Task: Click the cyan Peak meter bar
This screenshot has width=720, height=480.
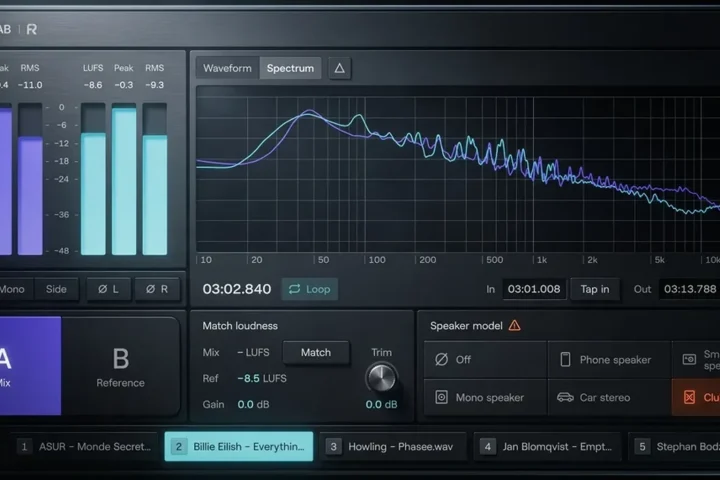Action: (124, 181)
